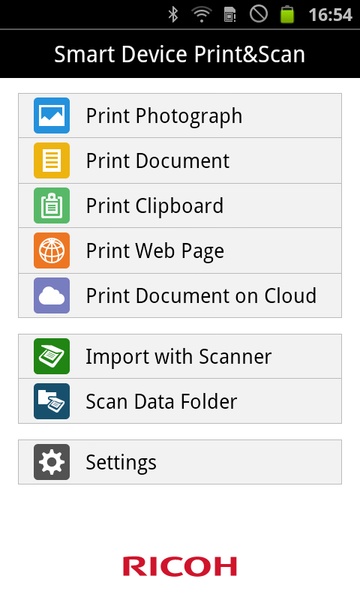Tap the Smart Device Print&Scan title bar
Screen dimensions: 360x600
pos(180,54)
